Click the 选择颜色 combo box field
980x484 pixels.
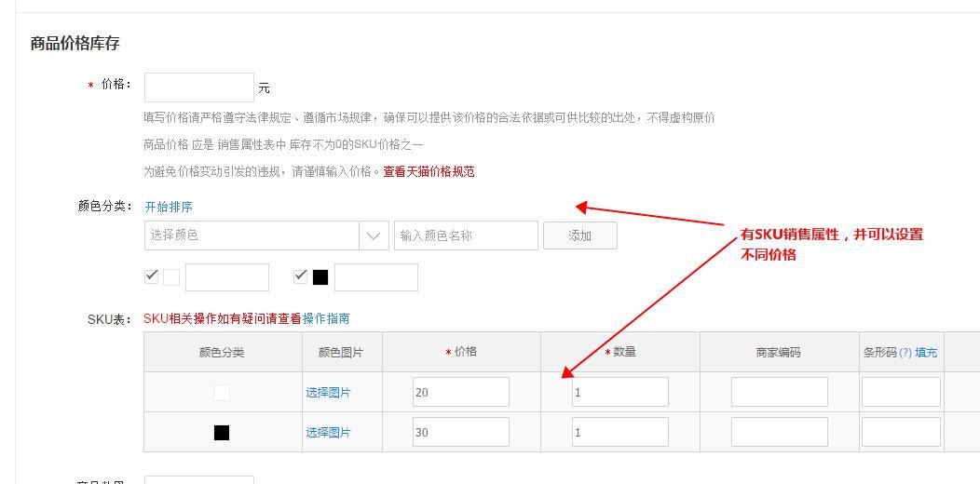pos(252,235)
